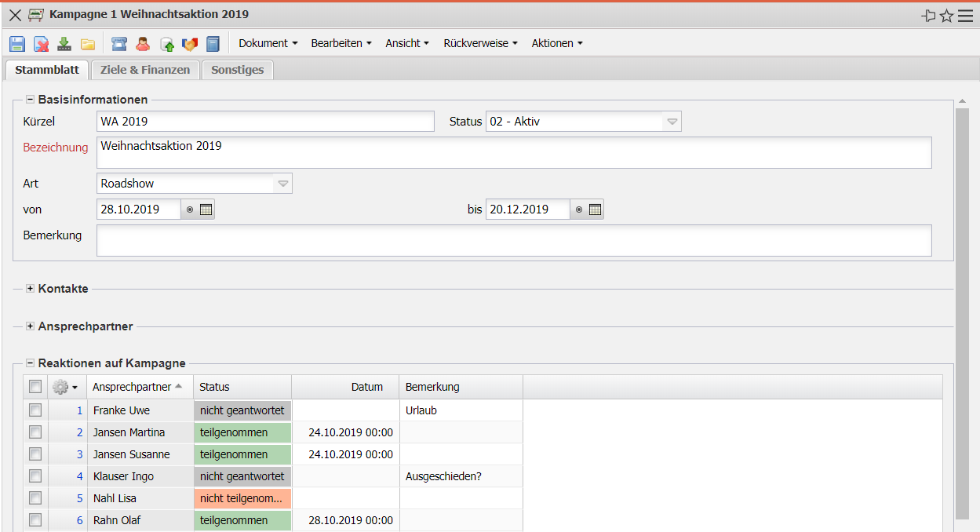Image resolution: width=980 pixels, height=532 pixels.
Task: Open calendar picker for the 'von' date
Action: point(206,210)
